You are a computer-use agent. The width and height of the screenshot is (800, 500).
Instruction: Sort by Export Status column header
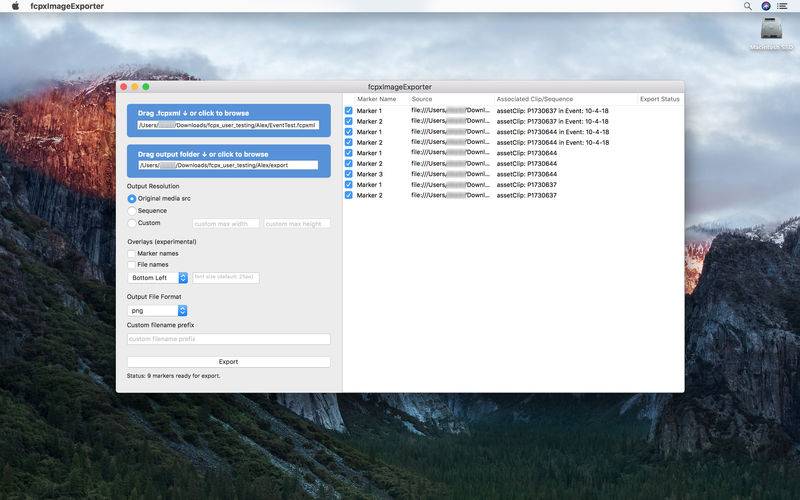(660, 99)
